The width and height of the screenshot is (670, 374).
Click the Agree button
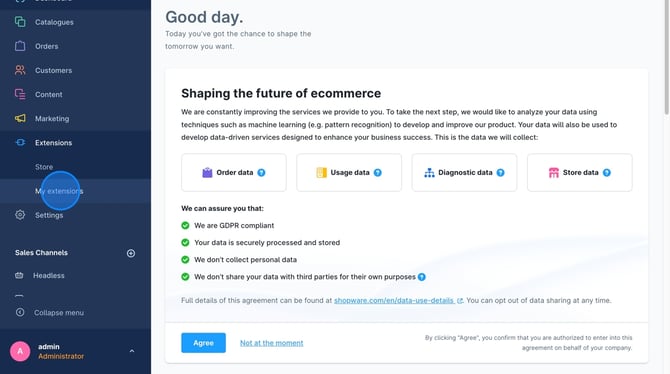(x=203, y=343)
